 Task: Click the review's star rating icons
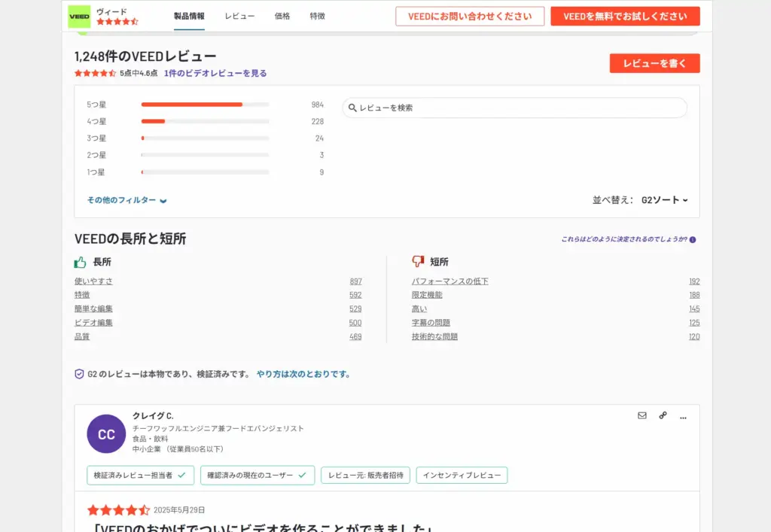118,510
